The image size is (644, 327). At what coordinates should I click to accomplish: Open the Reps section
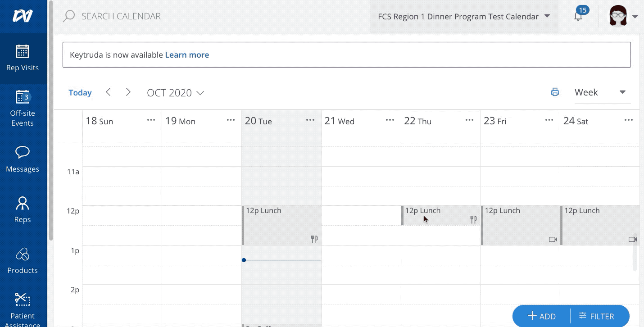click(x=23, y=209)
